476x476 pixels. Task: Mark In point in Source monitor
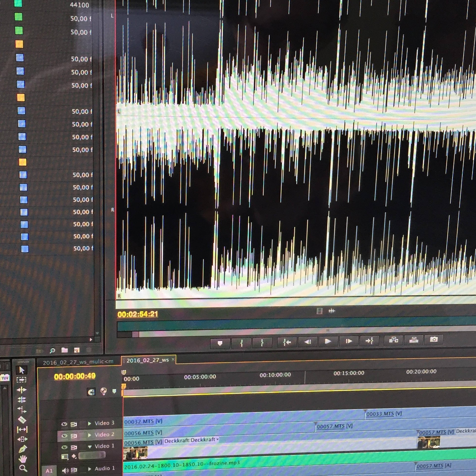click(241, 343)
